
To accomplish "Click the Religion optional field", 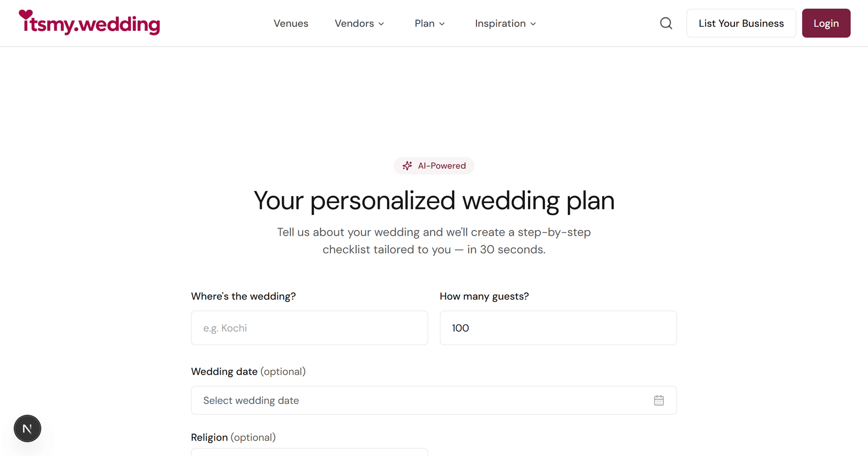I will (x=309, y=452).
